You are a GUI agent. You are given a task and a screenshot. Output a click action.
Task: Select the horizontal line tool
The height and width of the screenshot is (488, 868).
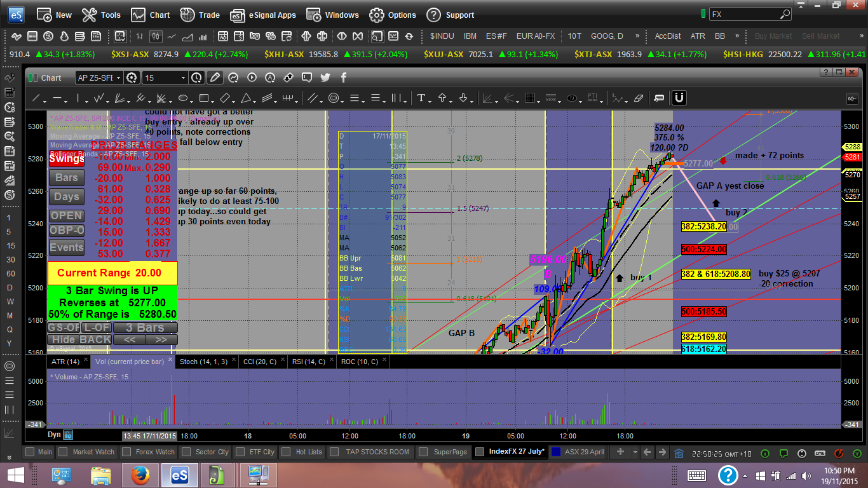pos(58,98)
